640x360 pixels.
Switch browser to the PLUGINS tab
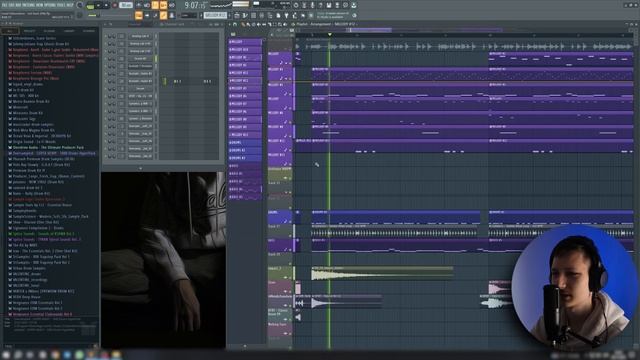click(x=49, y=31)
